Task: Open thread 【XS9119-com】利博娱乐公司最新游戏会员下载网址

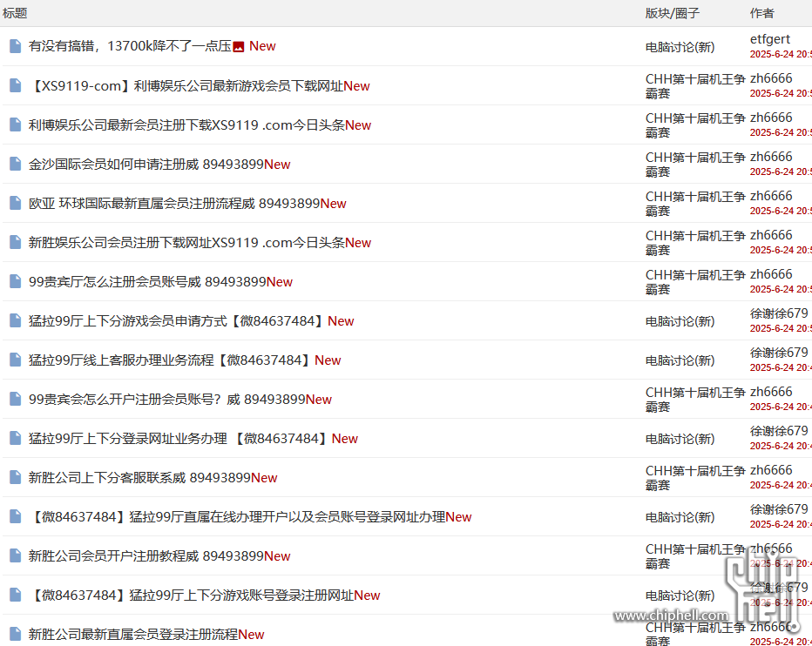Action: (186, 85)
